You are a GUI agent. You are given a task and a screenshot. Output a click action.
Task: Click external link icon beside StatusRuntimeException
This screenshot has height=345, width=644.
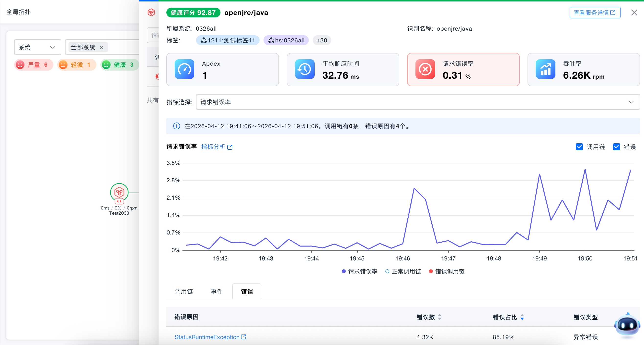point(243,337)
